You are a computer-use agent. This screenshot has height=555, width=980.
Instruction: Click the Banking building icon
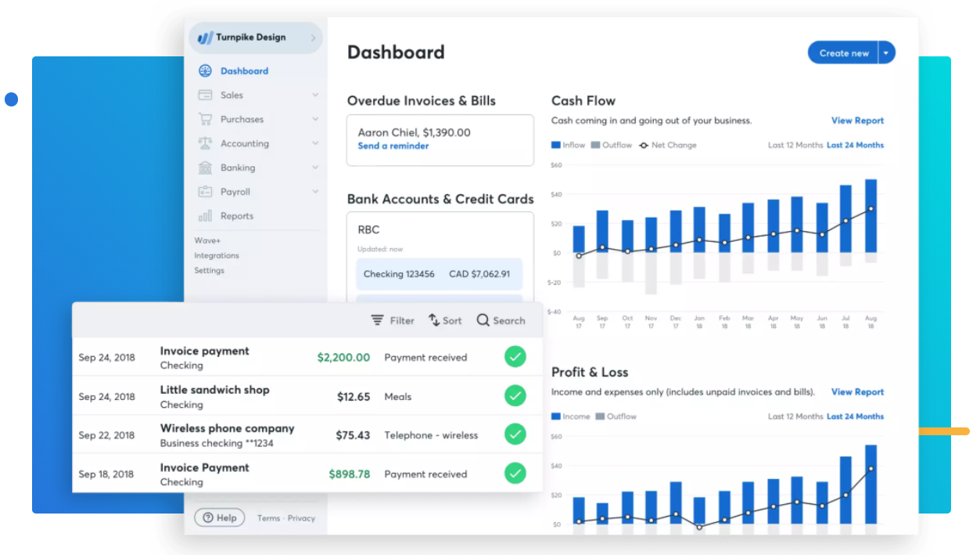point(205,168)
